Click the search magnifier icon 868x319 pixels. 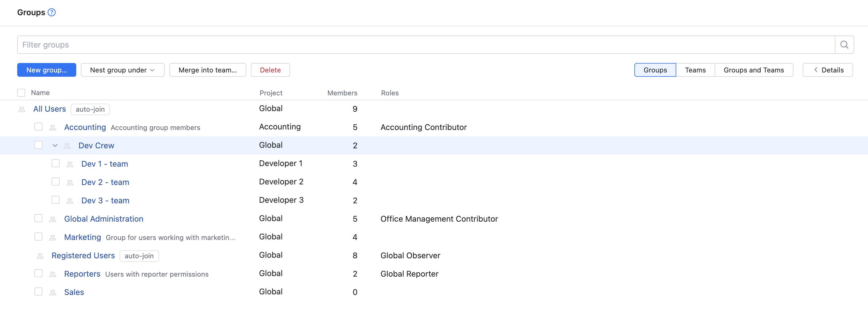(844, 45)
